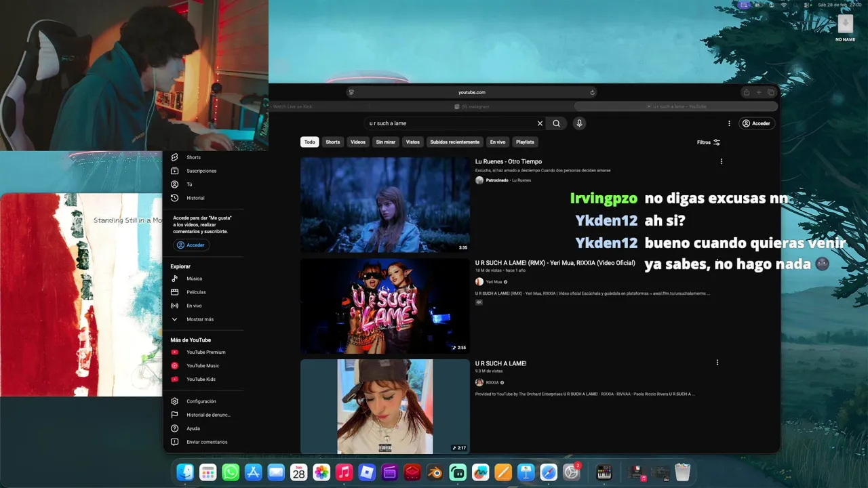Reload the page in Safari address bar
Viewport: 868px width, 488px height.
[x=592, y=92]
